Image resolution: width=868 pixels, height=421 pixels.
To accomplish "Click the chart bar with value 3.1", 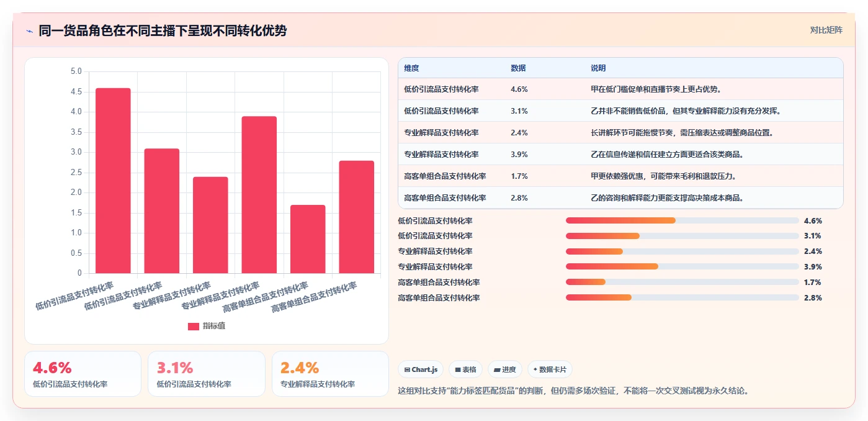I will click(162, 211).
